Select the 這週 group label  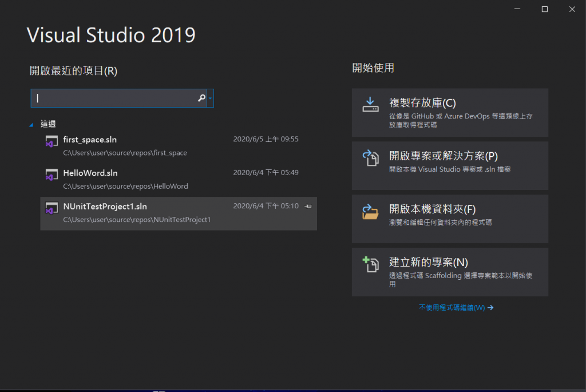click(x=48, y=124)
